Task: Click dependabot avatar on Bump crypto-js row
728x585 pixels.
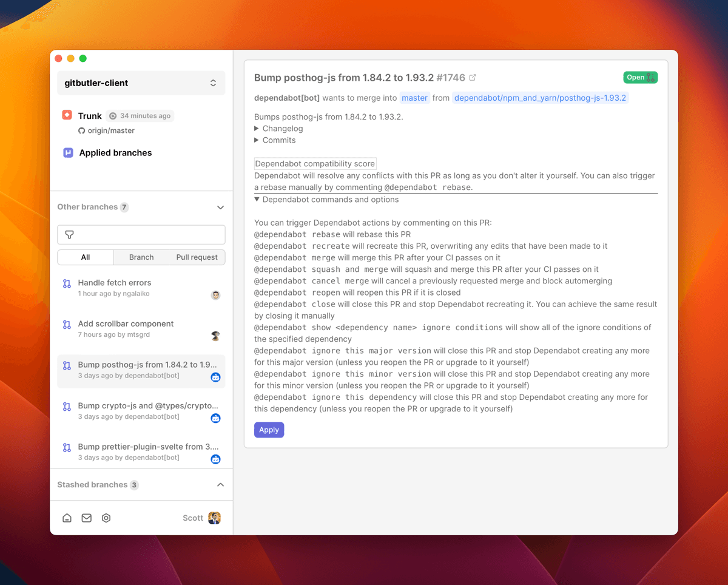Action: click(x=215, y=418)
